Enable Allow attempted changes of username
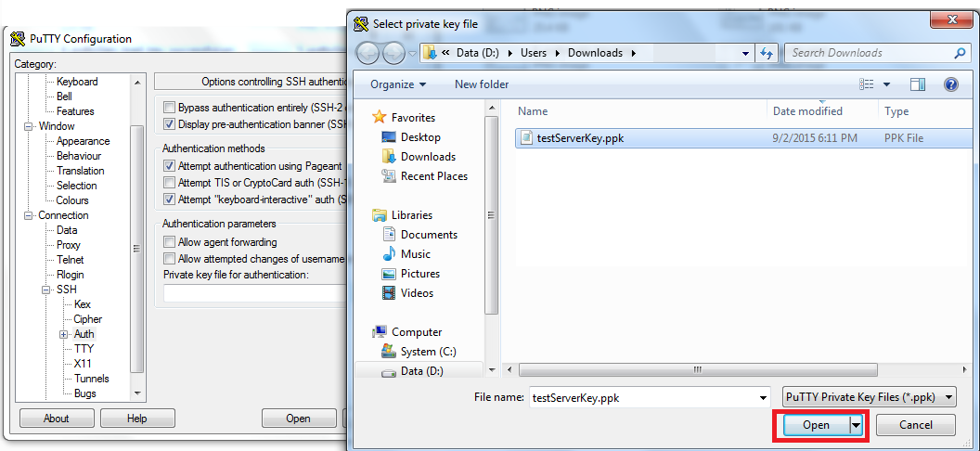The height and width of the screenshot is (451, 980). click(169, 258)
